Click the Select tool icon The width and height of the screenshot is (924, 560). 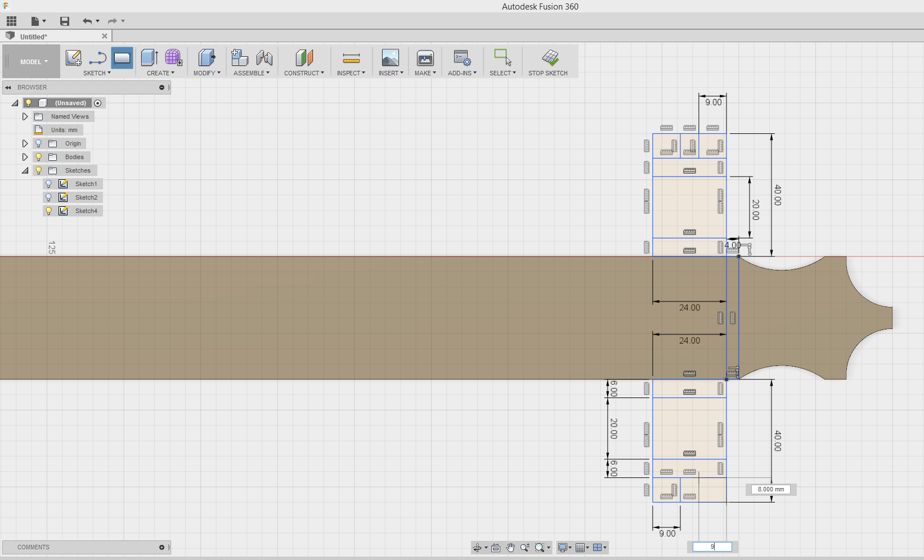coord(503,57)
